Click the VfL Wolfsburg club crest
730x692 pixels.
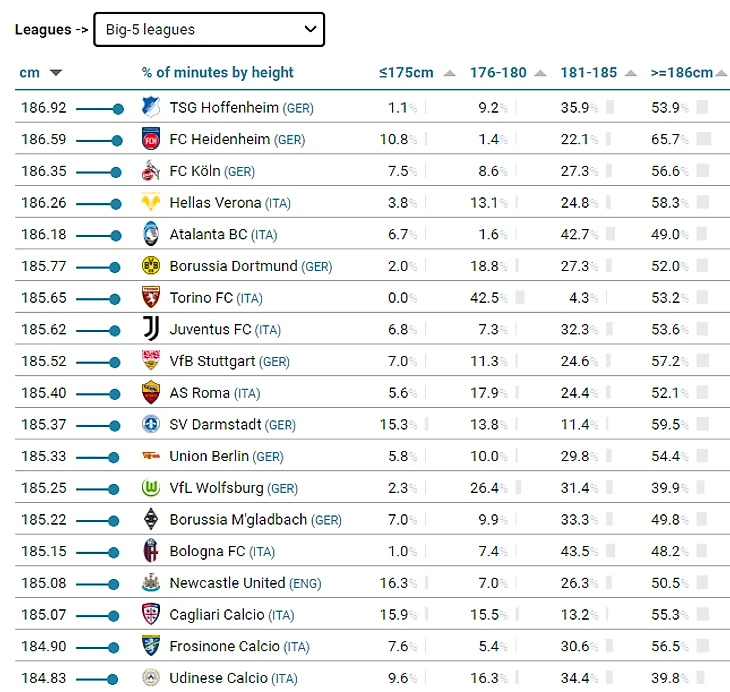150,488
